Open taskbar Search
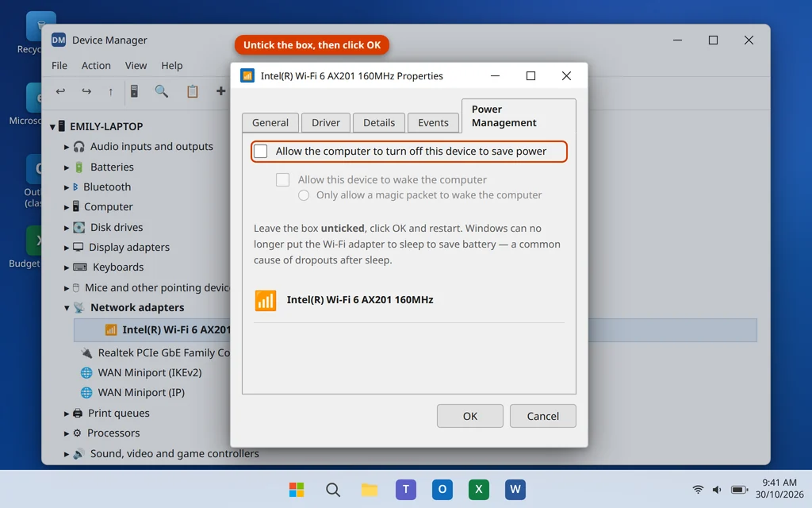This screenshot has width=812, height=508. pos(333,489)
